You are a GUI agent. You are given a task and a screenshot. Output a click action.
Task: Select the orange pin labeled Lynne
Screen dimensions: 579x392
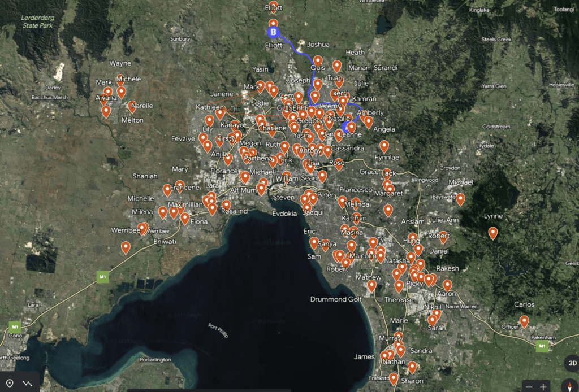coord(493,232)
